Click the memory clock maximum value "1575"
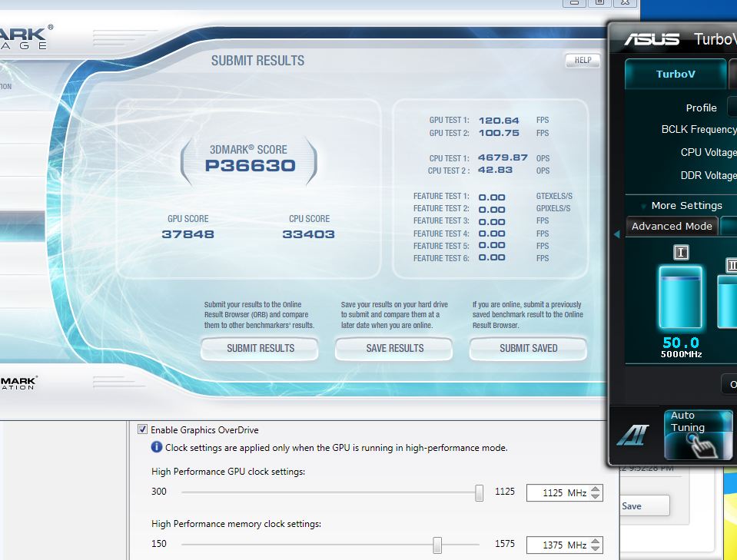Image resolution: width=737 pixels, height=560 pixels. 505,544
